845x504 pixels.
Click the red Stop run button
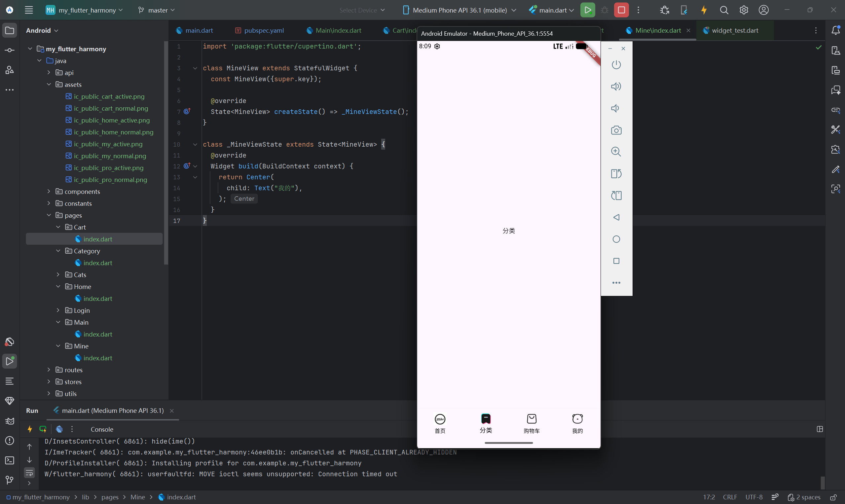(x=621, y=10)
